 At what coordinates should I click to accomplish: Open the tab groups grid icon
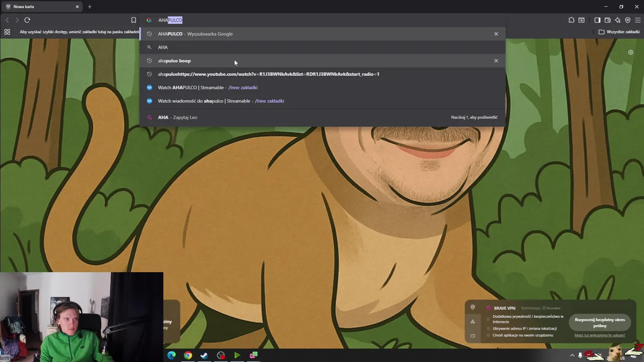[x=7, y=32]
